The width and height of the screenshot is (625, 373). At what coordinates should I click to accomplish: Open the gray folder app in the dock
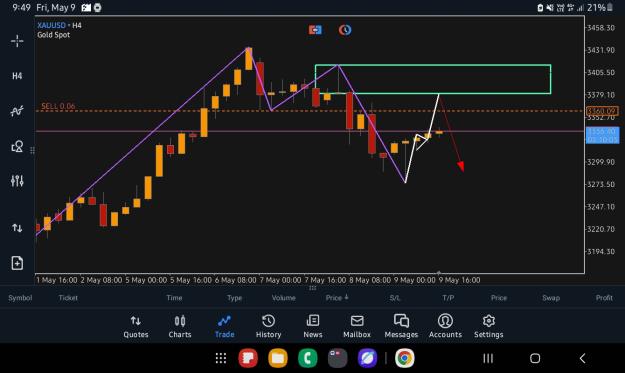[338, 358]
